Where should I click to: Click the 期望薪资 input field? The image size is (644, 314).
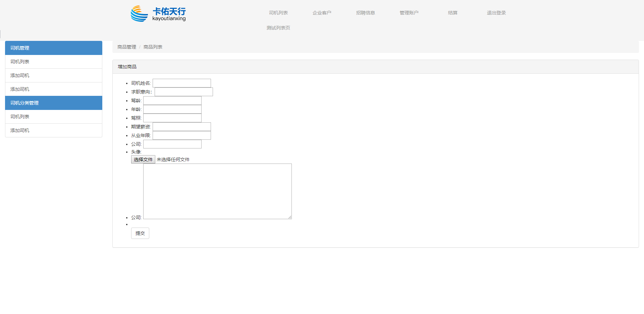pyautogui.click(x=181, y=127)
